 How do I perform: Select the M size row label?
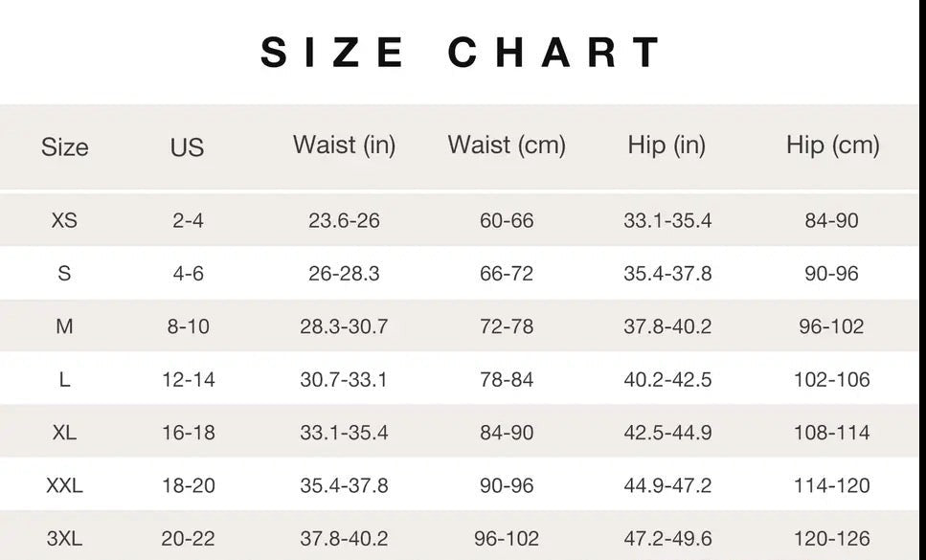coord(64,326)
